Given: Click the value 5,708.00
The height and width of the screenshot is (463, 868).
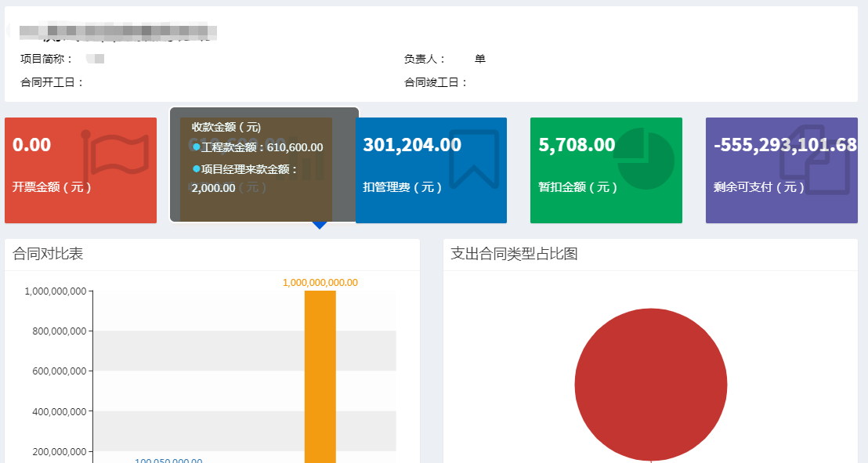Looking at the screenshot, I should (x=577, y=145).
